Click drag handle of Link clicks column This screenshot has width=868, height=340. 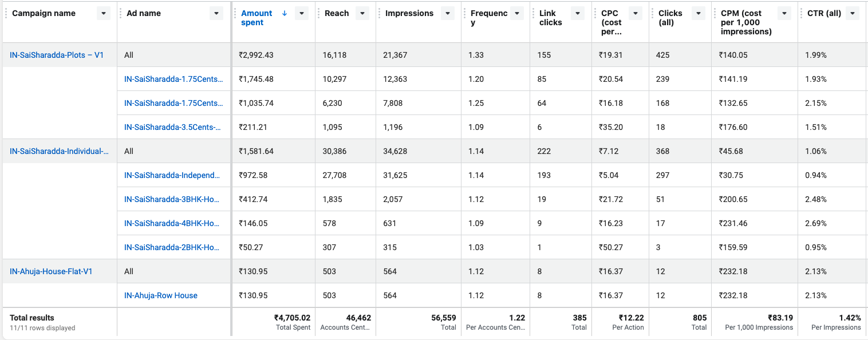point(533,13)
